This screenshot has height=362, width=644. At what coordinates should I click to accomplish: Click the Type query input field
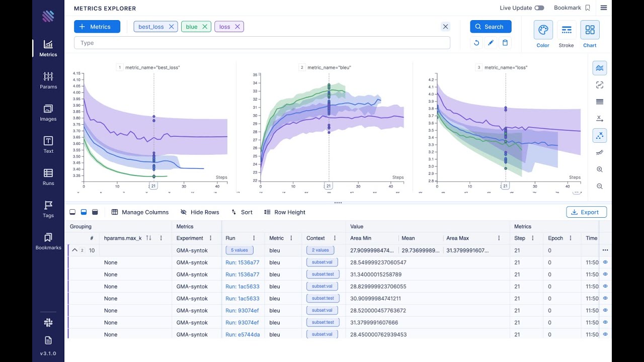(262, 43)
